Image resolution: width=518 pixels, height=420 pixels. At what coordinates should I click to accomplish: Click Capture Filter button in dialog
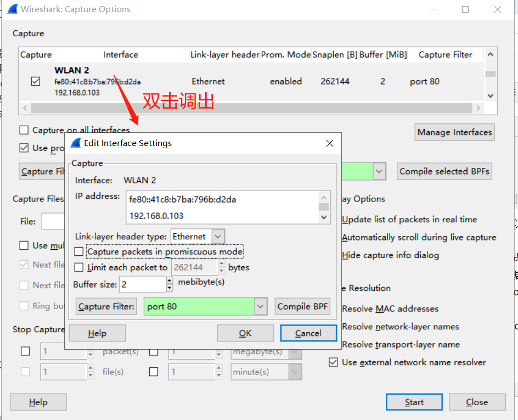[x=106, y=306]
